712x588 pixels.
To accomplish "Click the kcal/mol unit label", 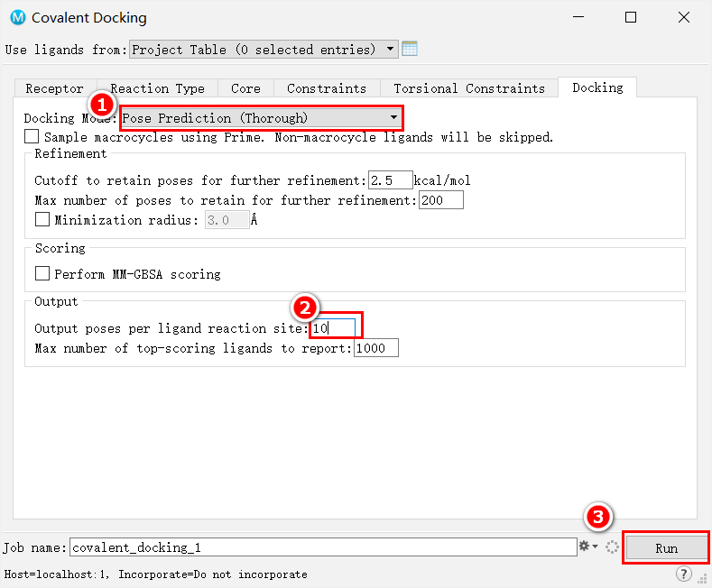I will (x=442, y=180).
